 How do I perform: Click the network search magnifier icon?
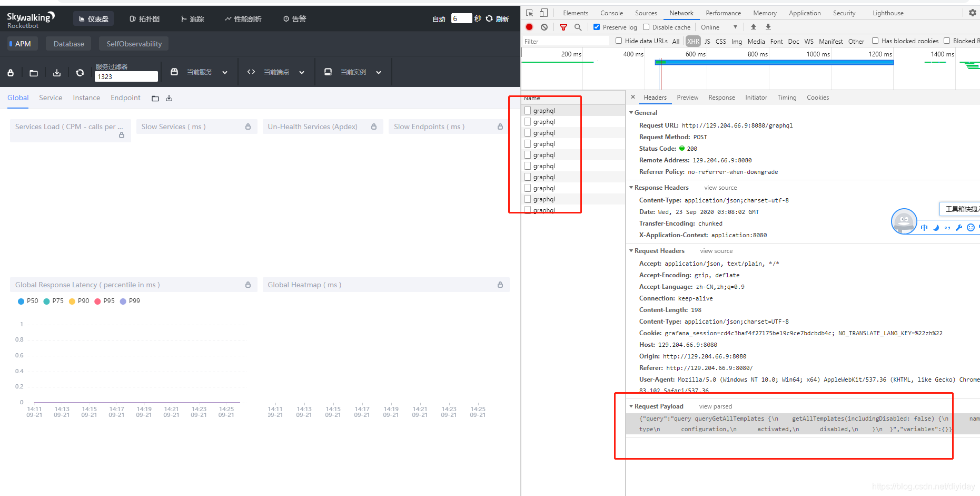pos(578,27)
